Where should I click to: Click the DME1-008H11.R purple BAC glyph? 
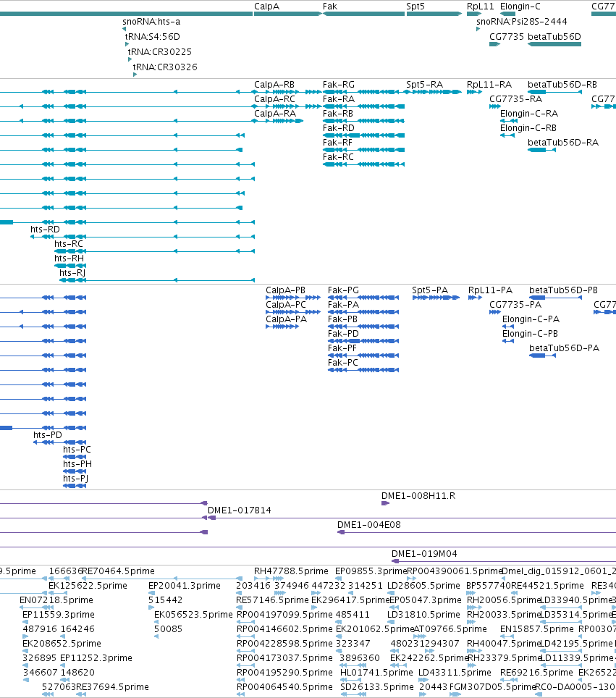coord(385,503)
